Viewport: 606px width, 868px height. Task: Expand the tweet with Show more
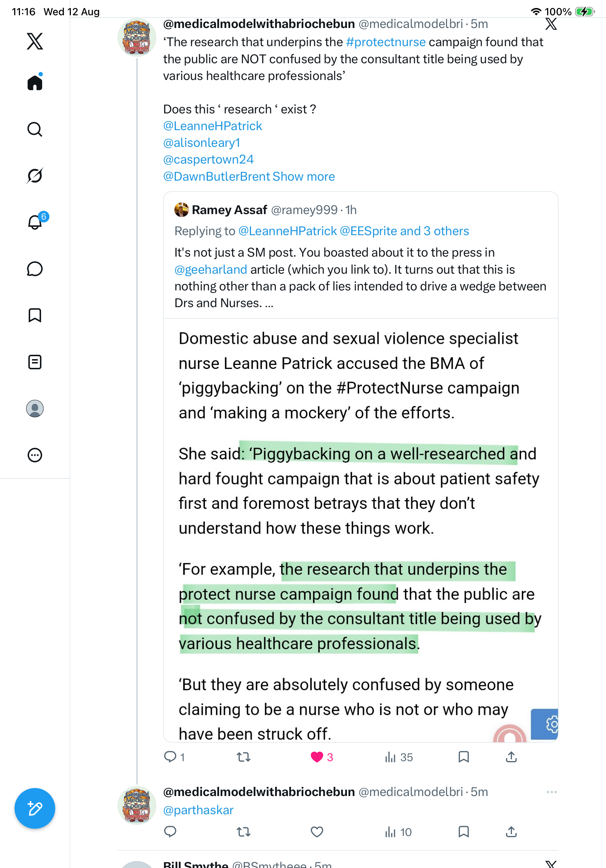click(303, 177)
